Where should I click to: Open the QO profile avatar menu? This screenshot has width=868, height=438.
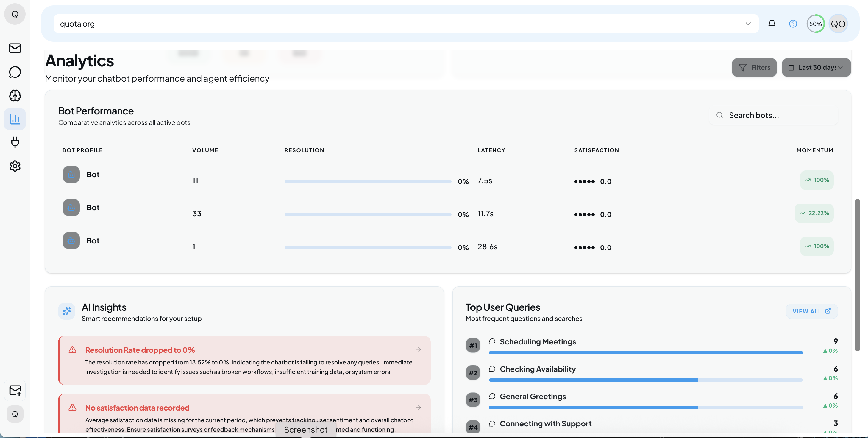pos(838,24)
